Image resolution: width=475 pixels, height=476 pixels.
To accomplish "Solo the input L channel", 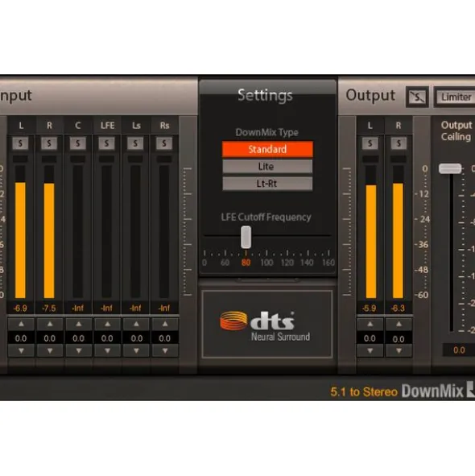I will [20, 143].
